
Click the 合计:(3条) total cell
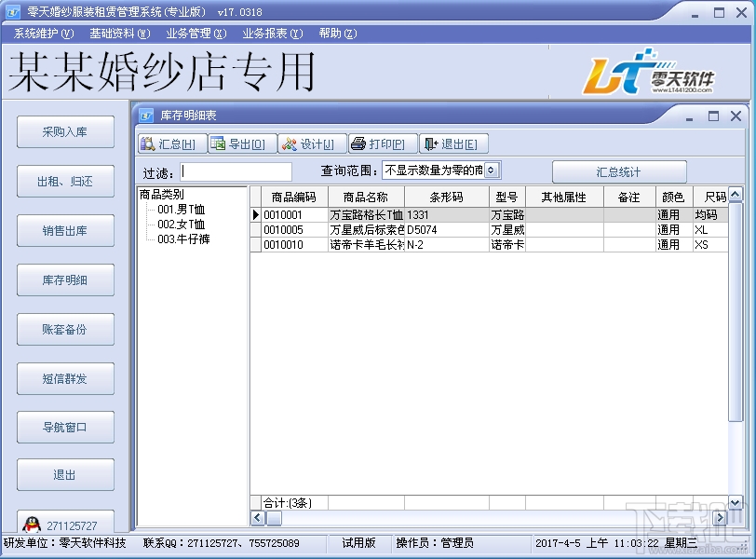(x=294, y=503)
